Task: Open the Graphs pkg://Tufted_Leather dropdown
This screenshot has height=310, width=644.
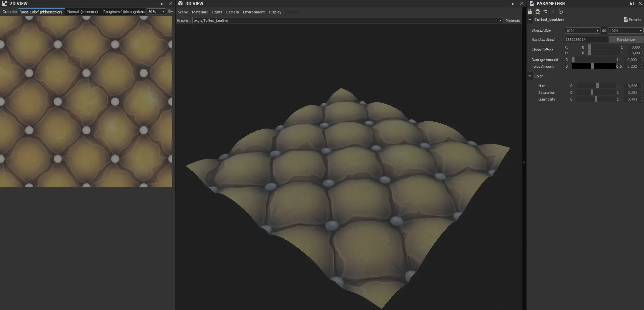Action: 348,20
